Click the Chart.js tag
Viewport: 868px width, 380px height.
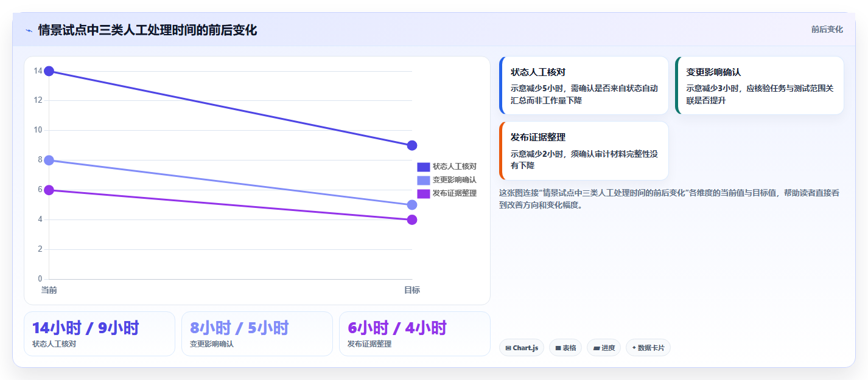(x=522, y=348)
